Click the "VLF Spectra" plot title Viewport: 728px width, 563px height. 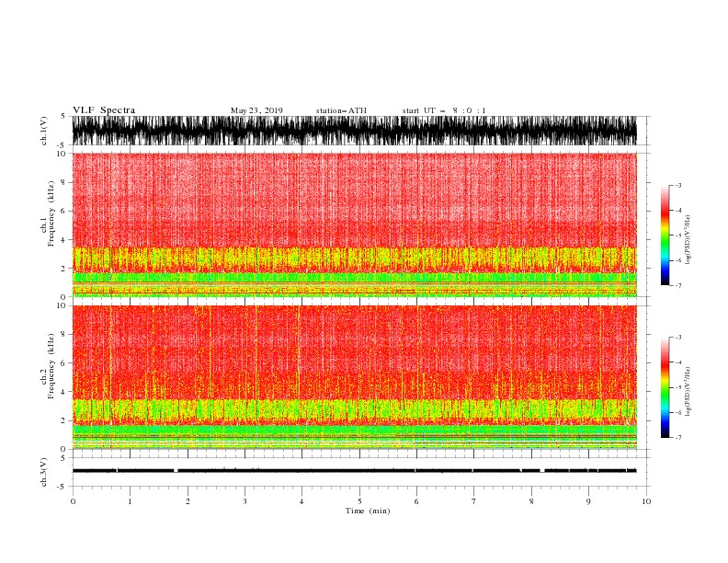(104, 110)
